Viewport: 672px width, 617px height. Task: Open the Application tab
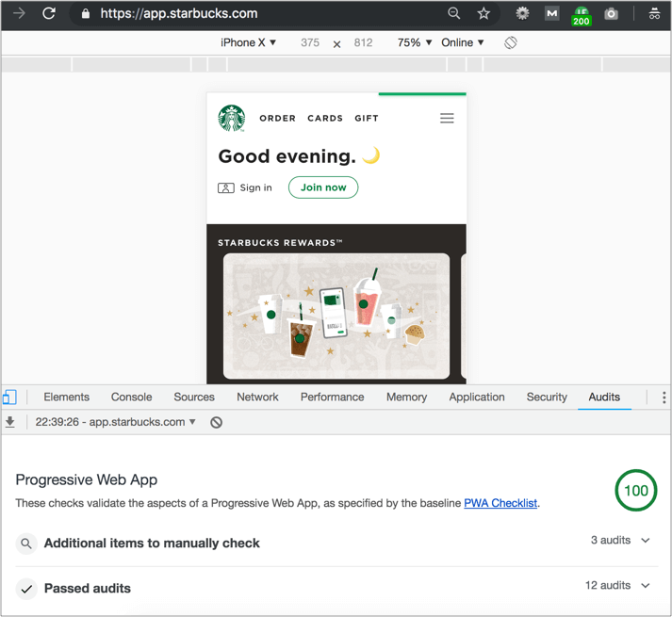click(x=477, y=398)
